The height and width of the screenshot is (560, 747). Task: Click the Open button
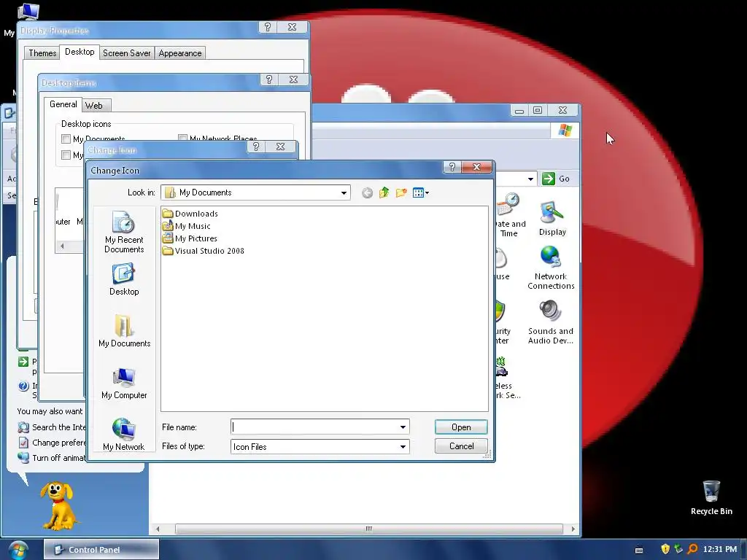(461, 427)
